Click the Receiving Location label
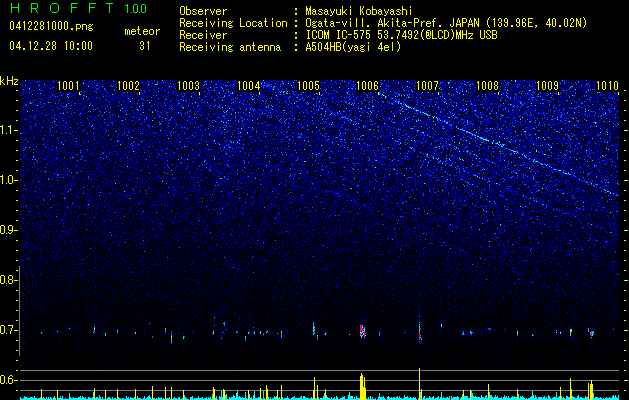The height and width of the screenshot is (400, 629). tap(233, 23)
